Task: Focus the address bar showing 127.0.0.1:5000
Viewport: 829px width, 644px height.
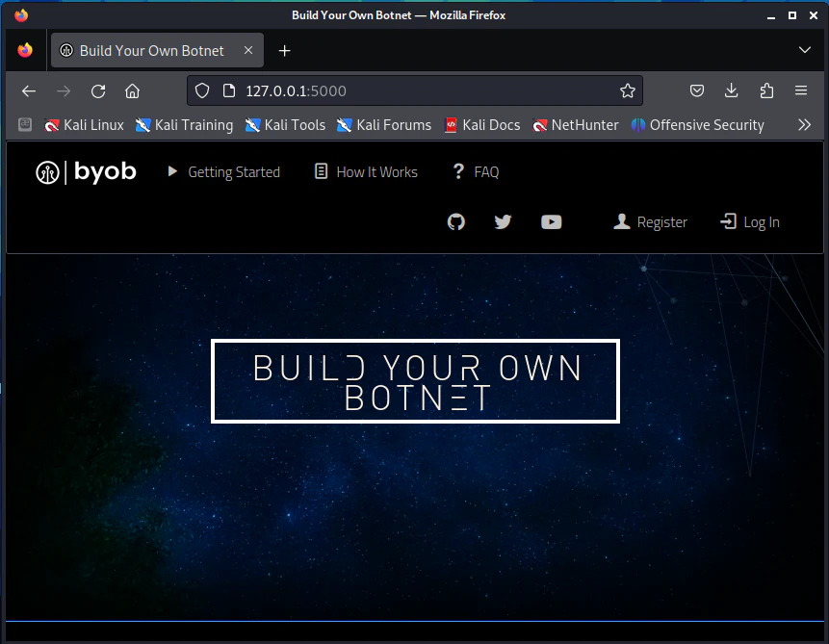Action: click(x=415, y=90)
